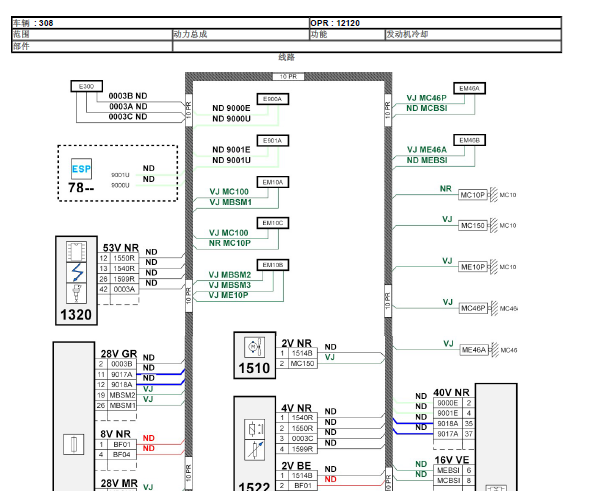594x491 pixels.
Task: Click the 车辆 : 308 header cell
Action: 161,23
